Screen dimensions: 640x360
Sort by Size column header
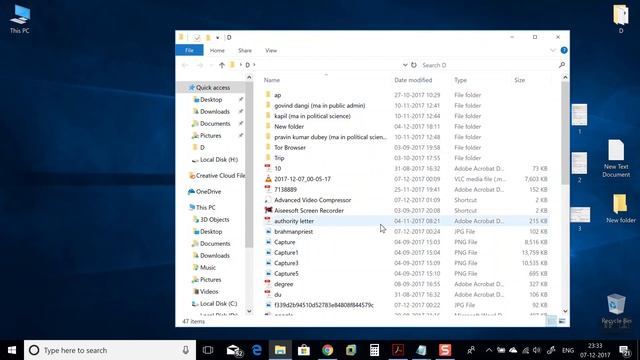click(520, 80)
